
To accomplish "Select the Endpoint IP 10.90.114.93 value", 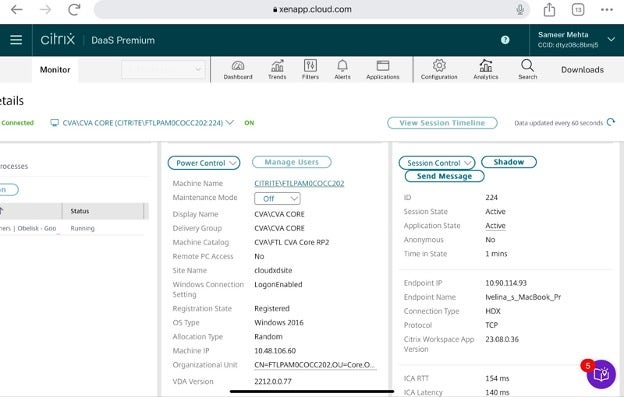I will click(506, 283).
